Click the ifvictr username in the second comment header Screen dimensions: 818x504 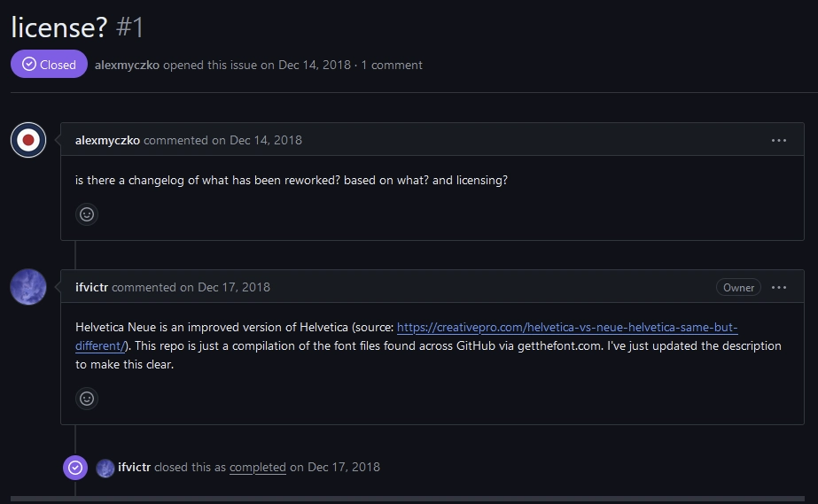pyautogui.click(x=92, y=287)
